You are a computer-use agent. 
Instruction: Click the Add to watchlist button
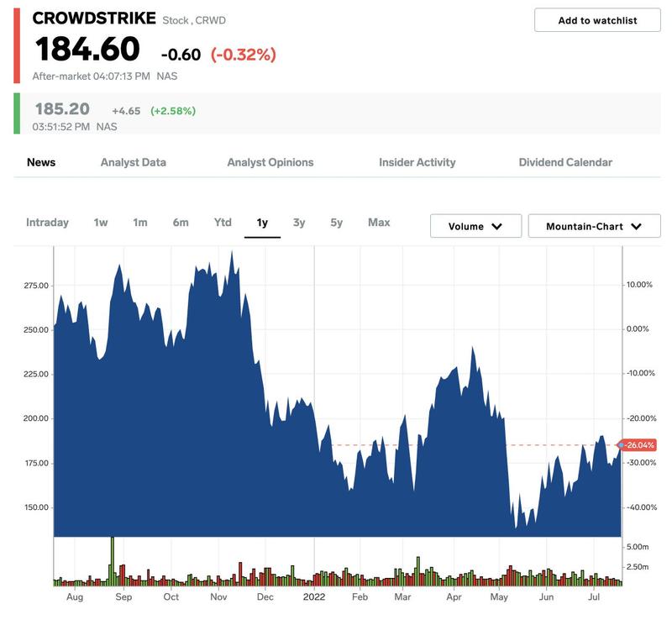pyautogui.click(x=597, y=20)
